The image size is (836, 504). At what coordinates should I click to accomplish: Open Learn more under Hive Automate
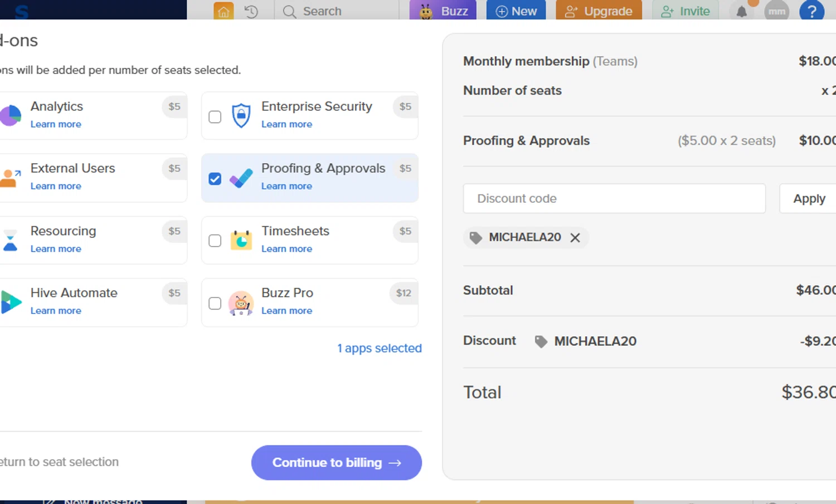coord(56,311)
